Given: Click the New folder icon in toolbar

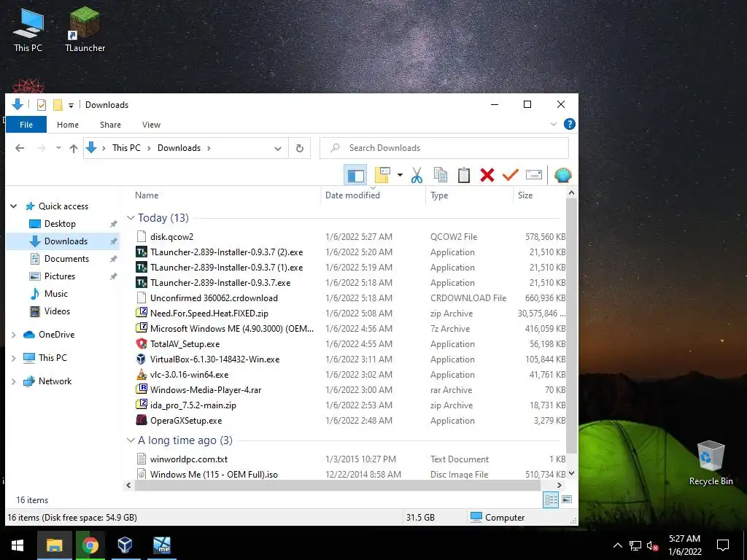Looking at the screenshot, I should (382, 175).
